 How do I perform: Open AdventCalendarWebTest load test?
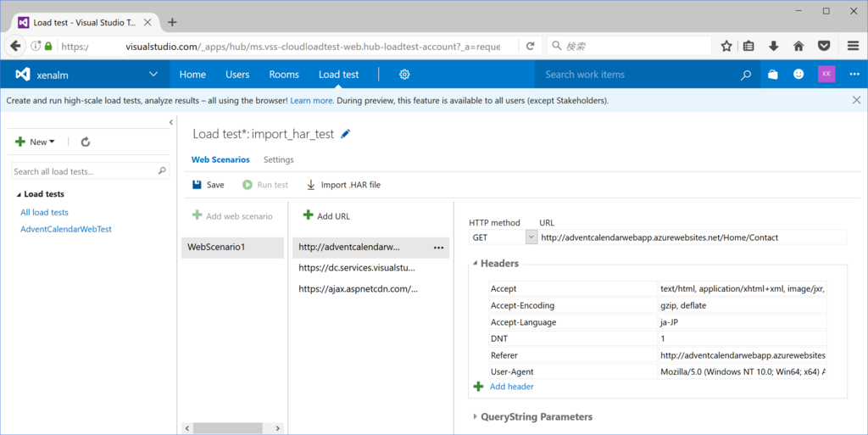coord(66,229)
